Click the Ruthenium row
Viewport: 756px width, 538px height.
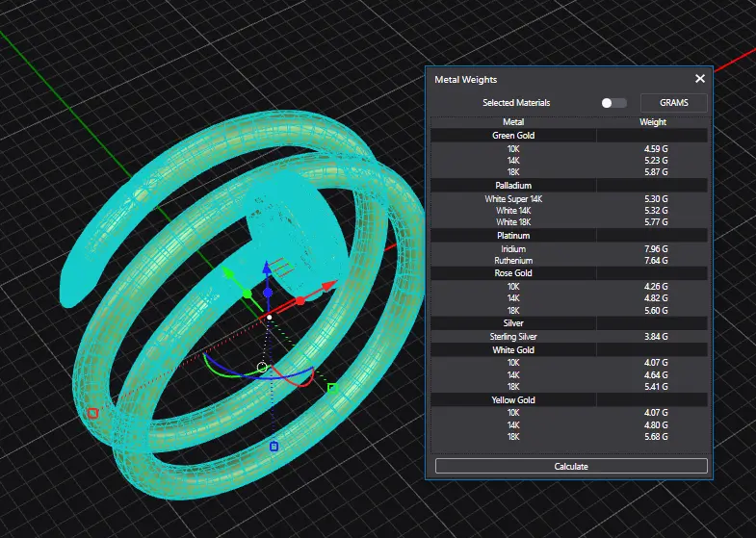coord(569,261)
